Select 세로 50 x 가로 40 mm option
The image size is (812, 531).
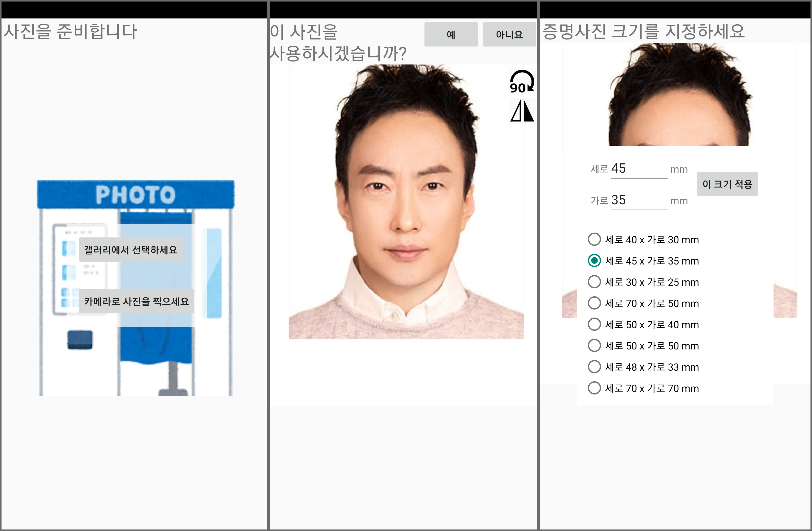coord(644,324)
